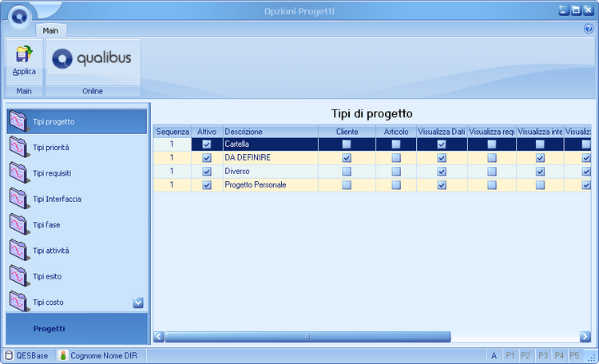
Task: Select the Tipi attività sidebar icon
Action: 18,251
